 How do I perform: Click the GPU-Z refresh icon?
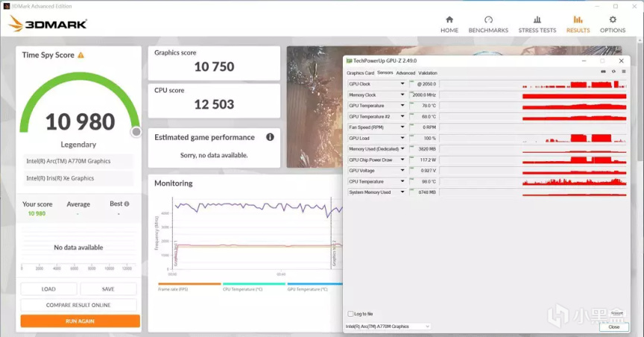[613, 72]
